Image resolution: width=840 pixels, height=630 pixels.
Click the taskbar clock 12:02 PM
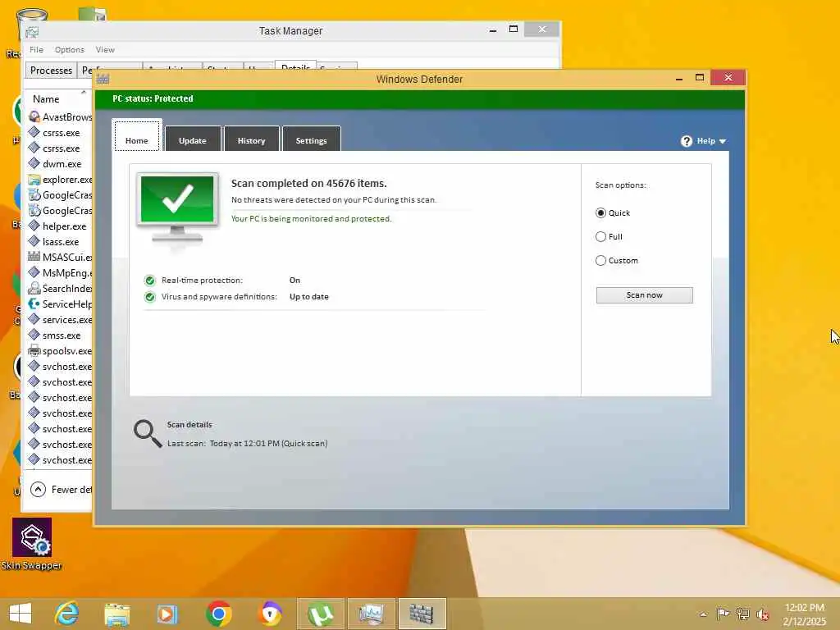804,608
